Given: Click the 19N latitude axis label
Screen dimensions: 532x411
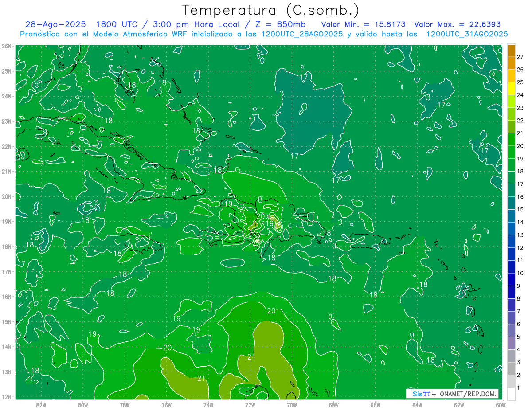Looking at the screenshot, I should pos(6,221).
